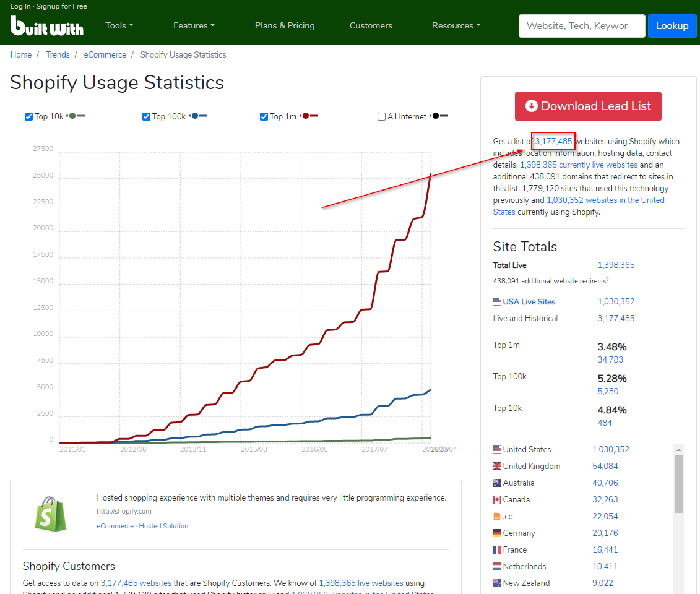Expand the Resources dropdown menu
The height and width of the screenshot is (594, 700).
456,25
